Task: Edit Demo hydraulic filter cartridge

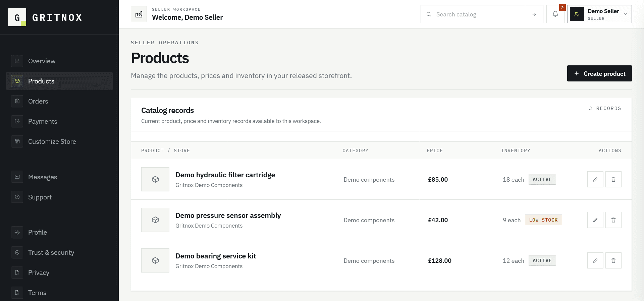Action: 595,179
